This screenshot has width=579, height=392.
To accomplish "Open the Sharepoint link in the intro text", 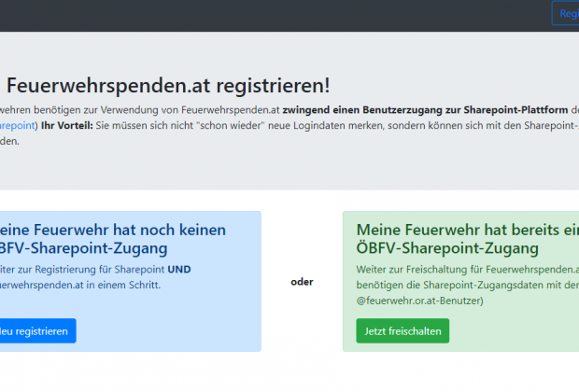I will coord(18,125).
